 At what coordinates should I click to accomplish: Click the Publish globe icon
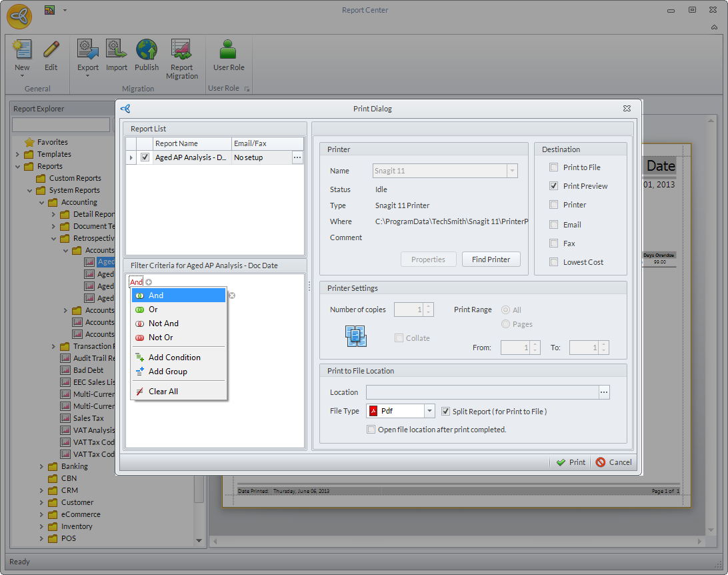(x=147, y=51)
